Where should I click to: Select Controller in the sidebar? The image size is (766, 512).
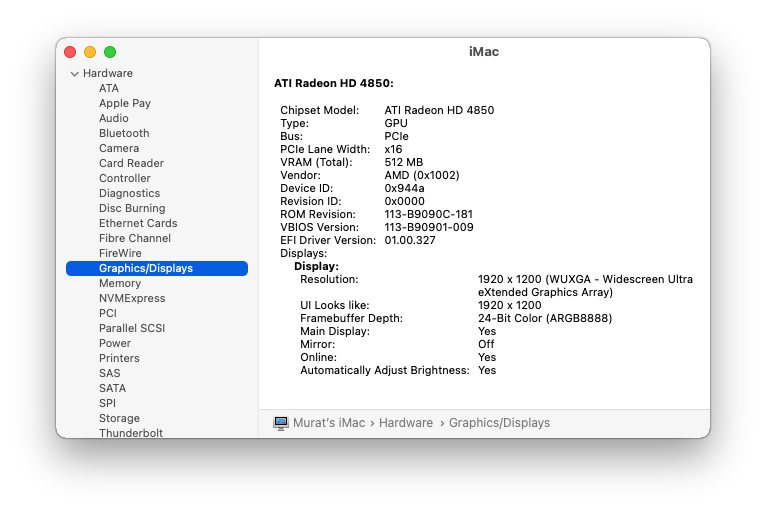[x=125, y=178]
